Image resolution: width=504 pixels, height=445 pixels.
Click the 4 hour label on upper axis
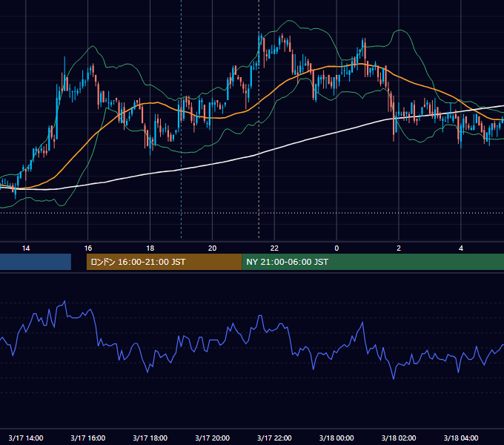(x=461, y=248)
